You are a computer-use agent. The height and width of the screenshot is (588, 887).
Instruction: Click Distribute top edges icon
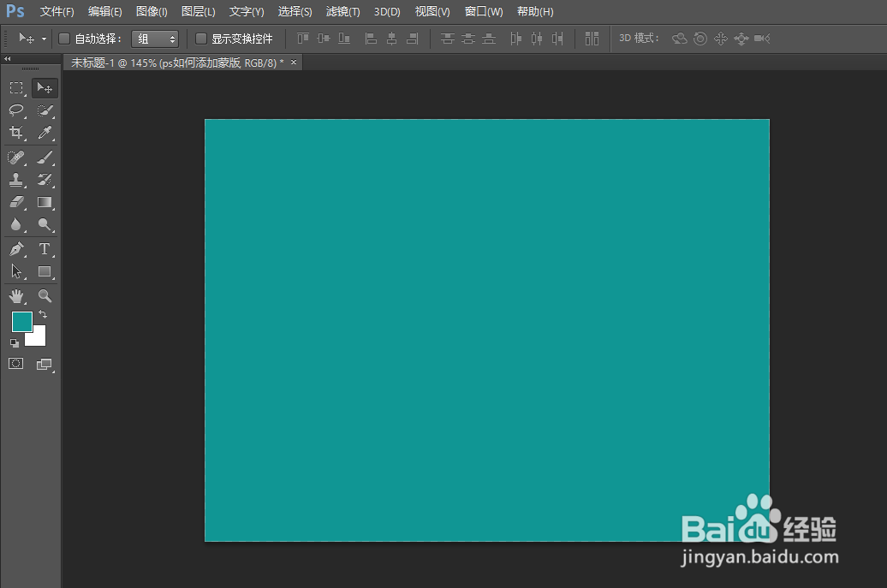tap(448, 39)
